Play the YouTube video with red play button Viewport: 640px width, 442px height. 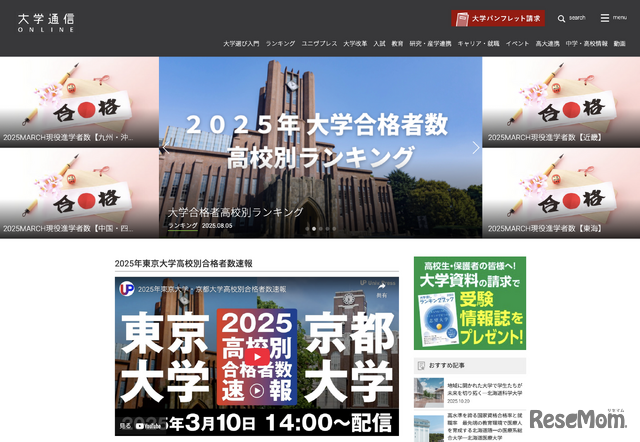coord(257,355)
